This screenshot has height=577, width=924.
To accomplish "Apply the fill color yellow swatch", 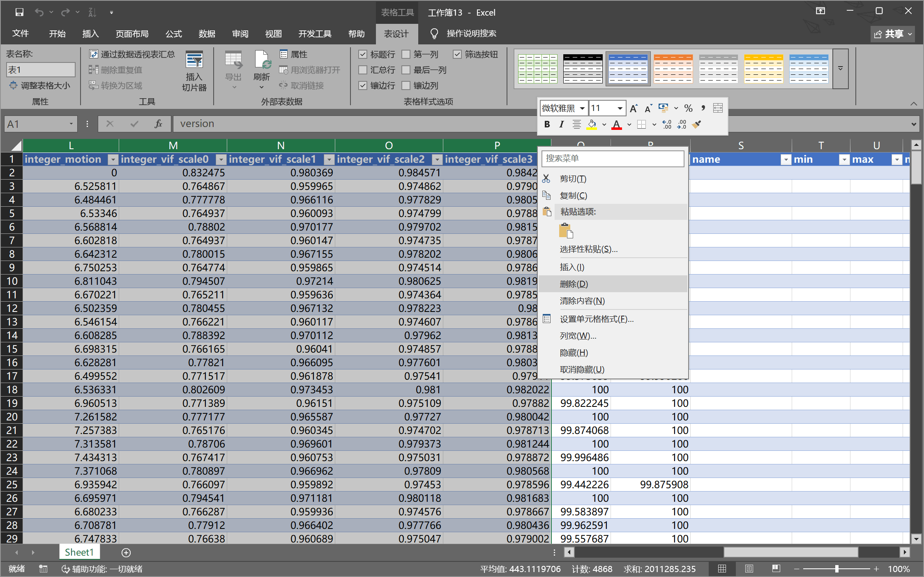I will pyautogui.click(x=592, y=125).
